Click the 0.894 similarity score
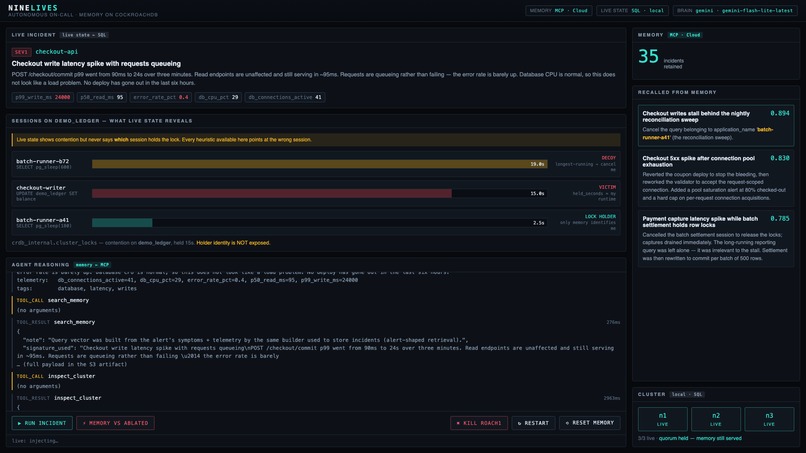Viewport: 806px width, 453px height. [779, 114]
